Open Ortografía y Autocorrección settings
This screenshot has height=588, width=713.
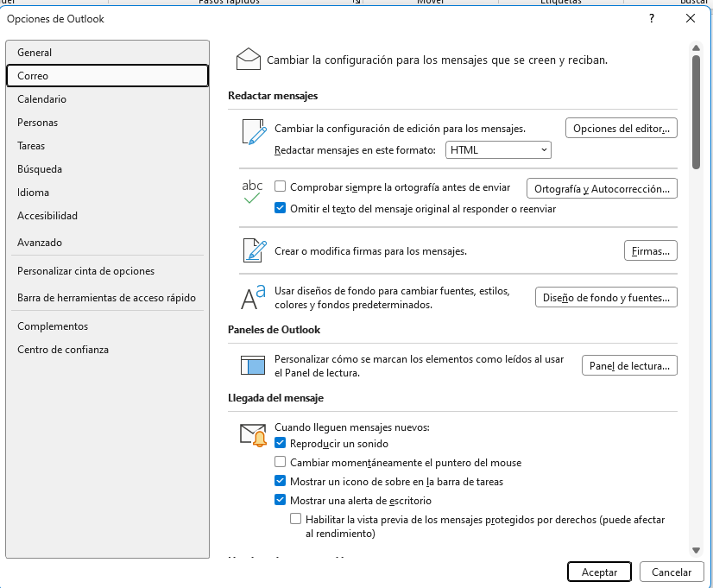click(602, 189)
